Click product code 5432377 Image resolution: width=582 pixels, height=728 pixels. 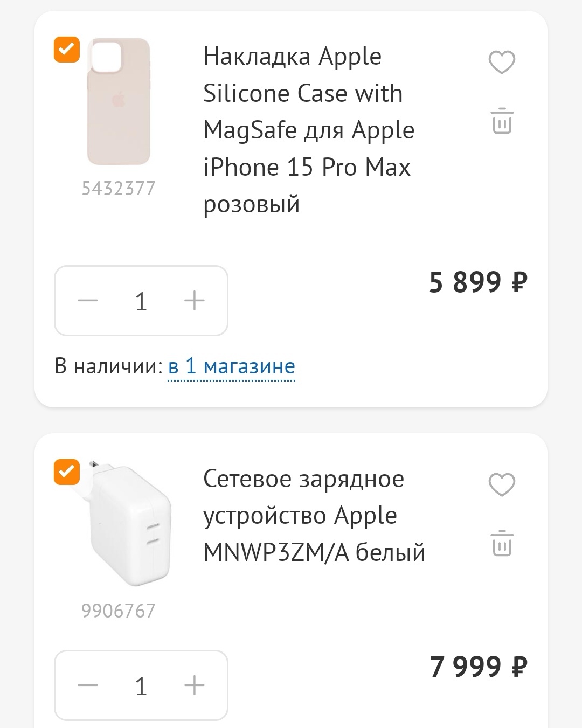click(119, 189)
